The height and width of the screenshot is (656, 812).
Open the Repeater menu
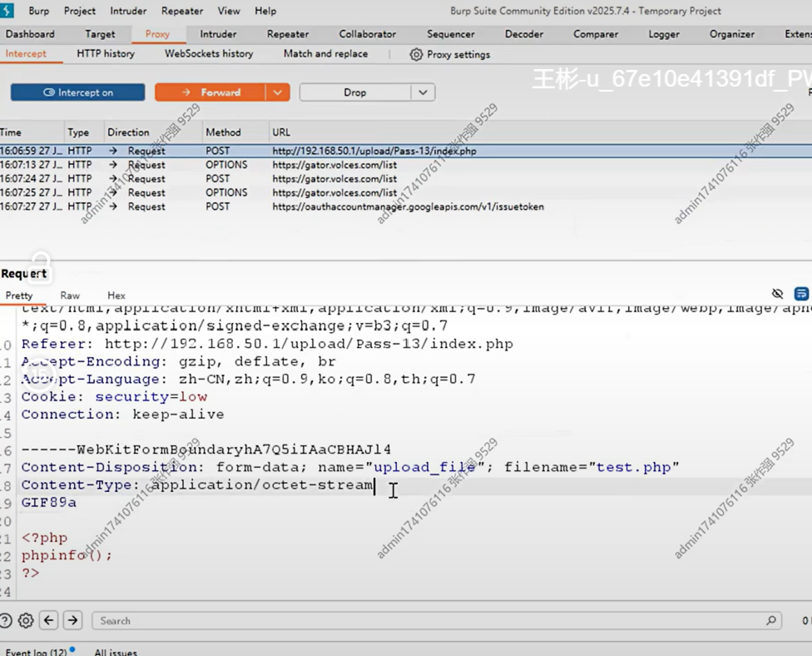[x=181, y=11]
